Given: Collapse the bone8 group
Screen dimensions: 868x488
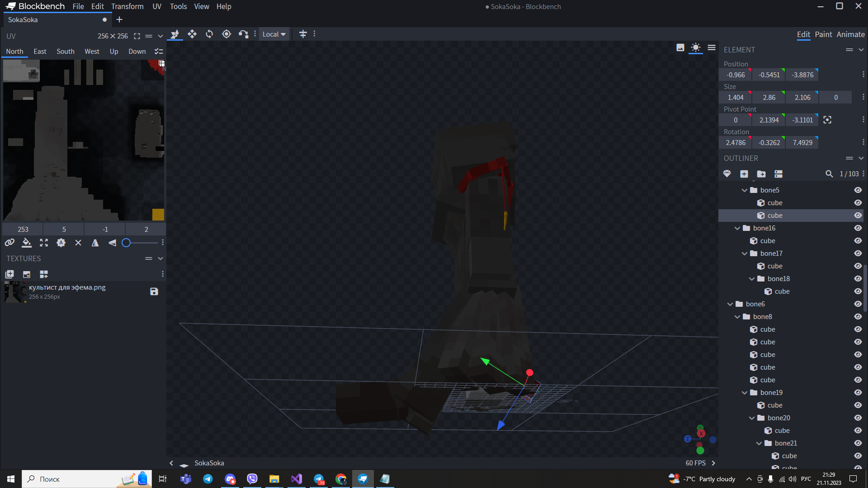Looking at the screenshot, I should pos(737,317).
